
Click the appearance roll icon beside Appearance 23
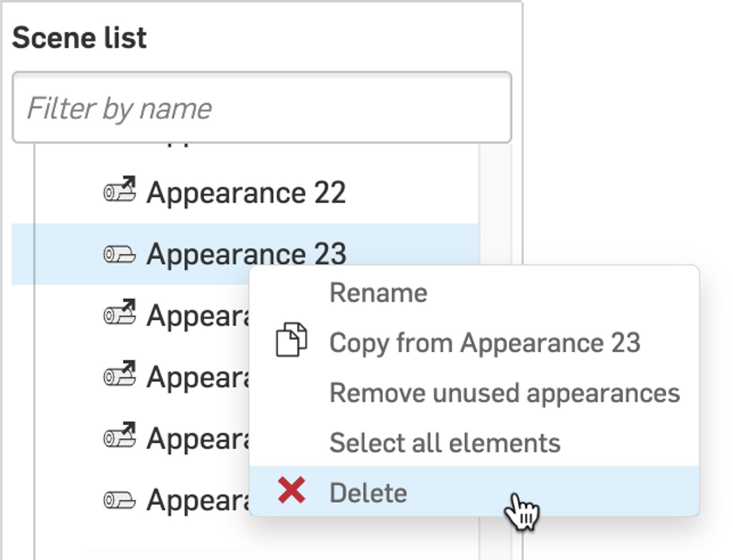point(119,254)
